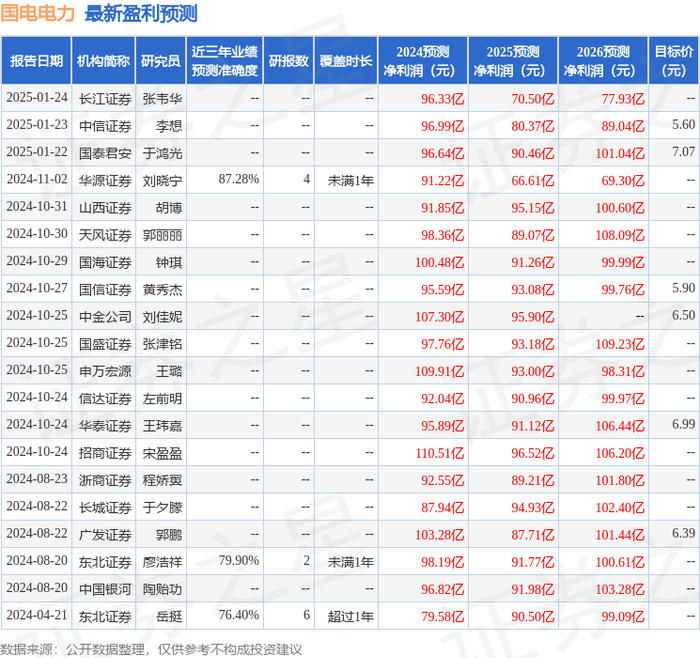This screenshot has height=658, width=700.
Task: Click the date 2025-01-24
Action: click(x=37, y=98)
